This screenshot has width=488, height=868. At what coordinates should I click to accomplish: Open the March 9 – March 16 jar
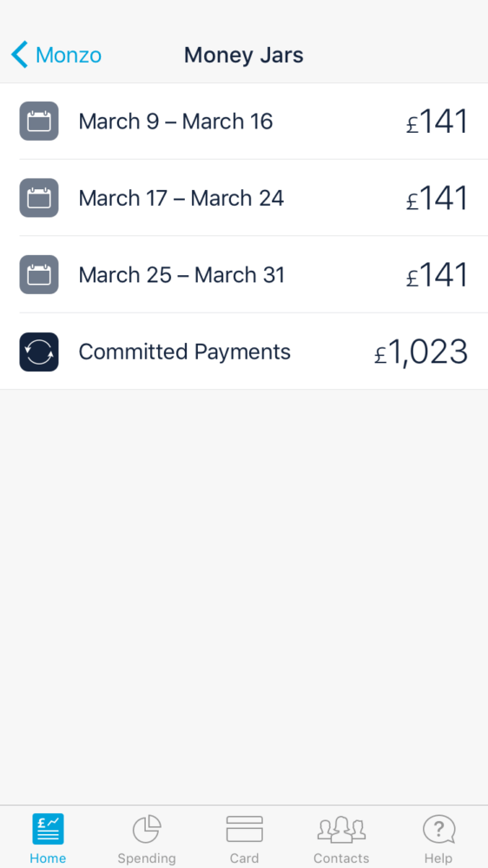(244, 122)
